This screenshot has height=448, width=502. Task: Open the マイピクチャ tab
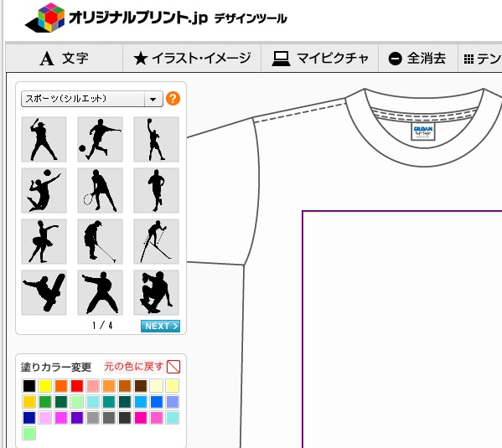(320, 59)
